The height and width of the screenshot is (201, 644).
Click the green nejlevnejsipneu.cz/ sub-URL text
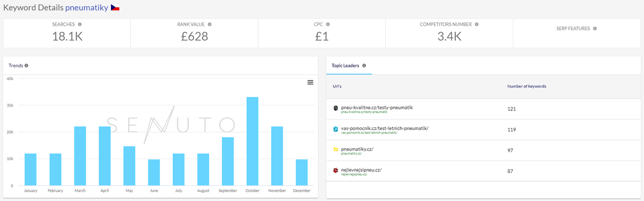coord(354,174)
